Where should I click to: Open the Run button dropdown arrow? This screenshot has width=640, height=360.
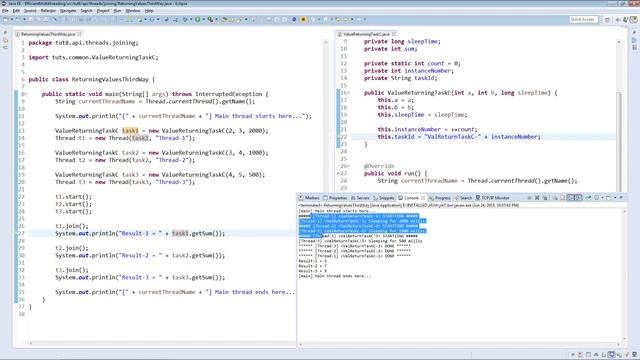tap(203, 19)
